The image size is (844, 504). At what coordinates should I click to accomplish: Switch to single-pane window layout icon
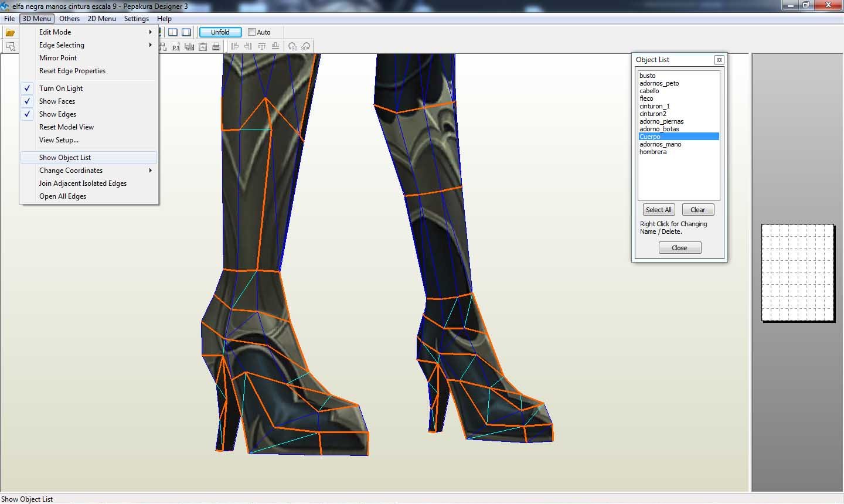click(x=186, y=32)
